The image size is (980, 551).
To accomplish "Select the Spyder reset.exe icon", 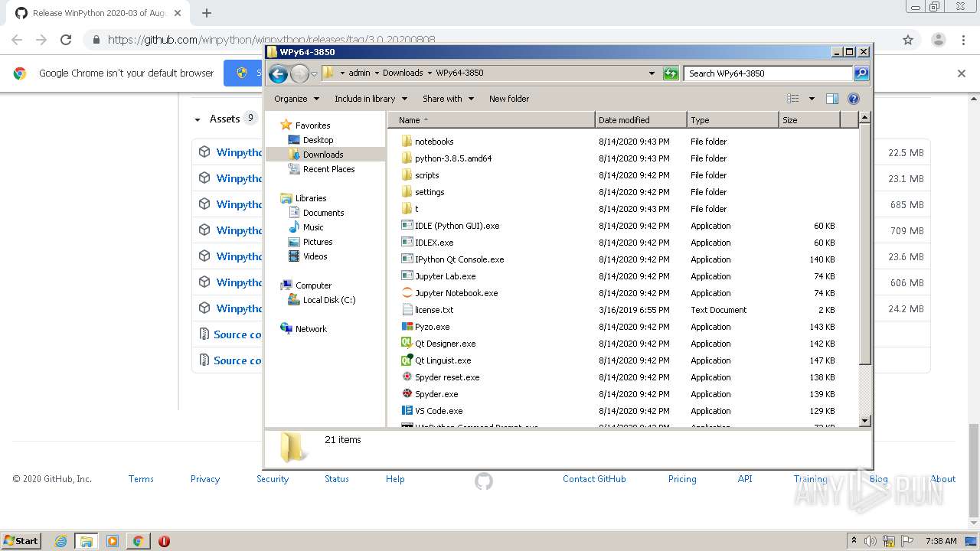I will (x=407, y=377).
